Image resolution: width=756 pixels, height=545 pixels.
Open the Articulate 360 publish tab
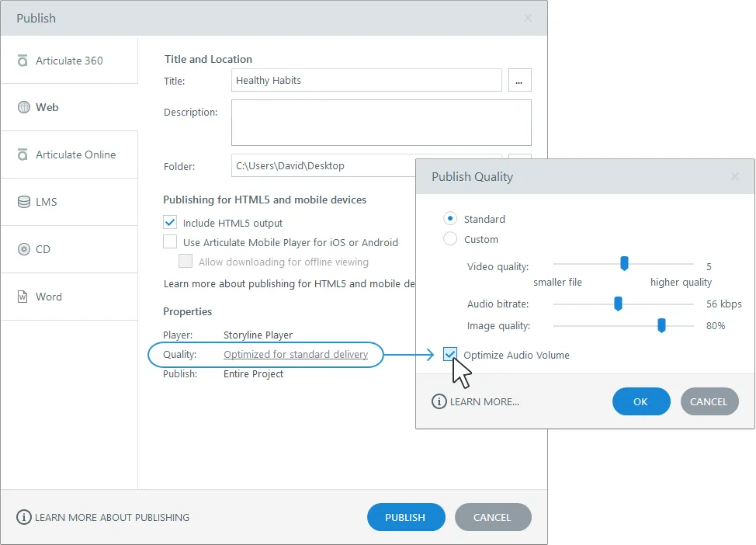point(69,61)
